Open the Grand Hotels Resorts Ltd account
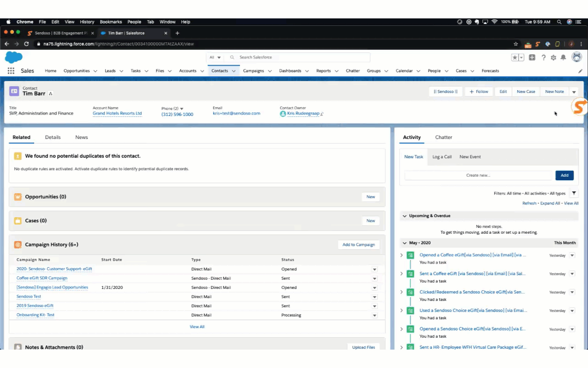Screen dimensions: 588x368 (117, 113)
